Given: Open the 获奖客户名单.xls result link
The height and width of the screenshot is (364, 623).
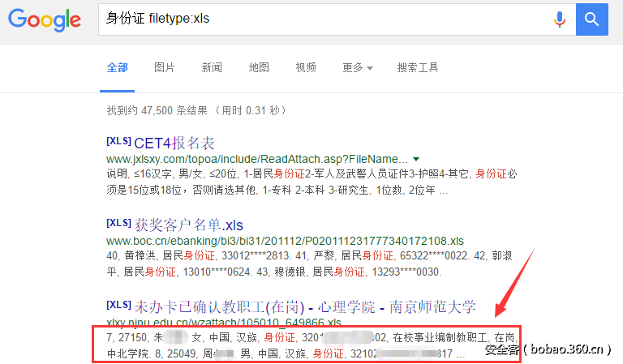Looking at the screenshot, I should 189,225.
